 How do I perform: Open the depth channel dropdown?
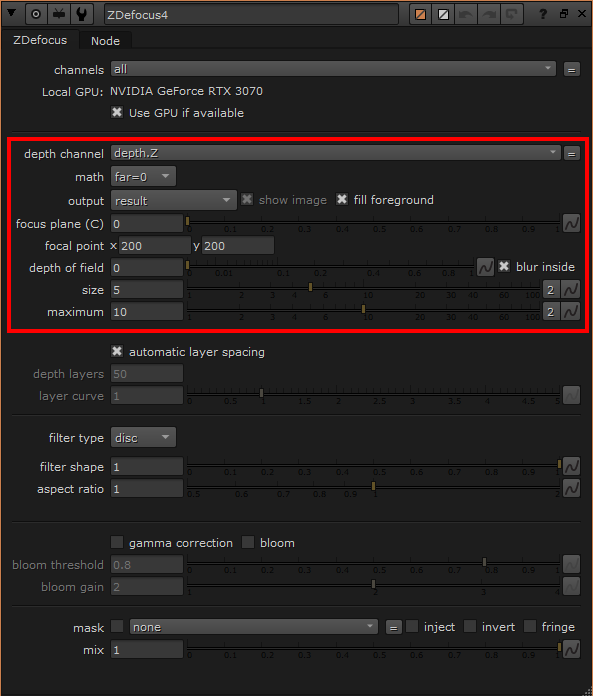pos(336,153)
